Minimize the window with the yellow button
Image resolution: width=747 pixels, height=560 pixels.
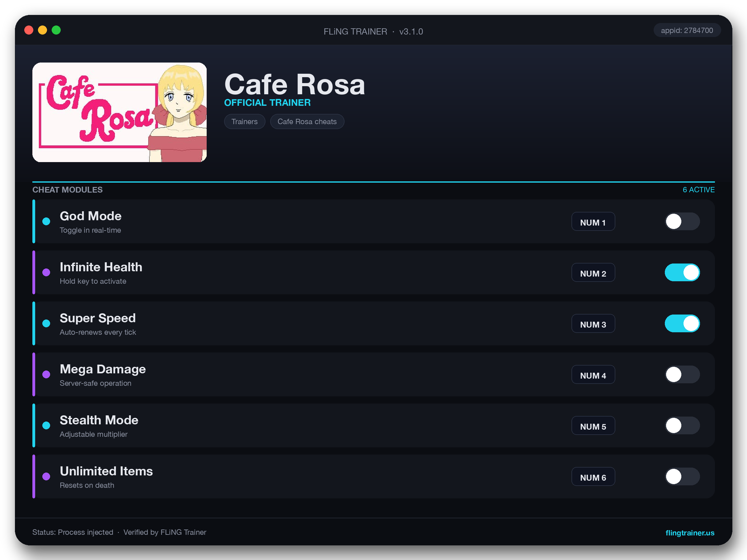[x=42, y=30]
